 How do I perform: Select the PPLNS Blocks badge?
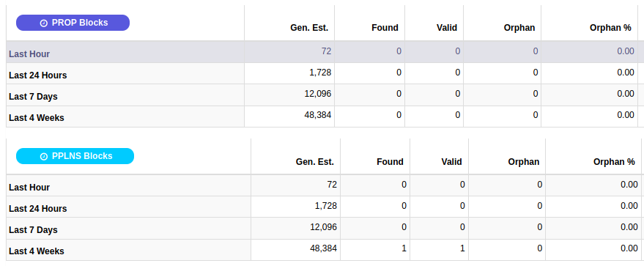75,156
